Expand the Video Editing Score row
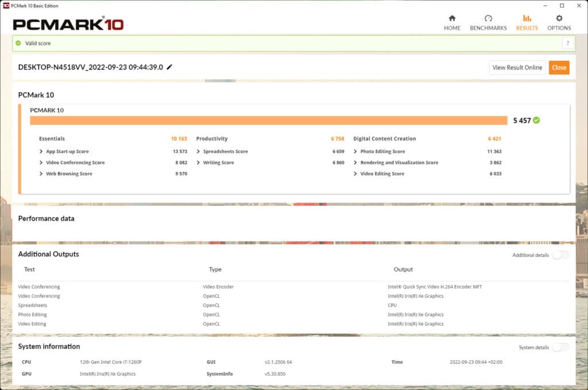Screen dimensions: 588x390 pos(355,174)
